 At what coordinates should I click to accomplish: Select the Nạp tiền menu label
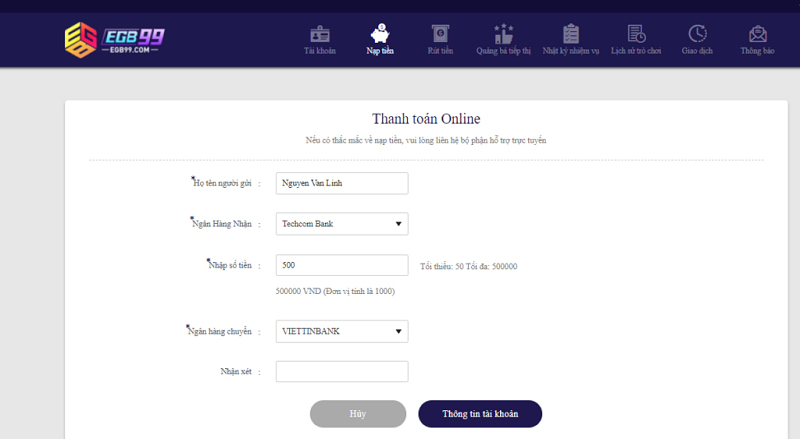click(x=380, y=50)
